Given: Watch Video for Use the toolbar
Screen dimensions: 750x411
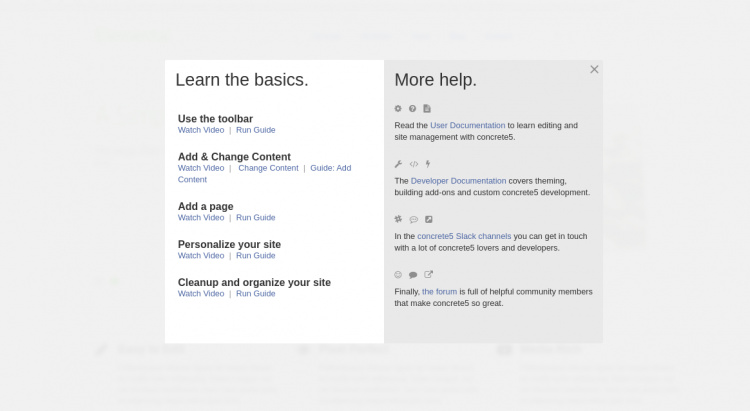Looking at the screenshot, I should point(201,130).
